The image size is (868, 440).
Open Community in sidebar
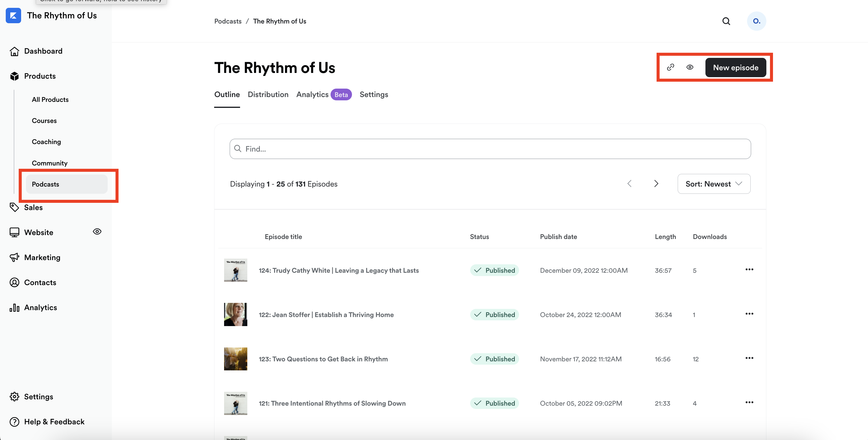click(x=49, y=163)
